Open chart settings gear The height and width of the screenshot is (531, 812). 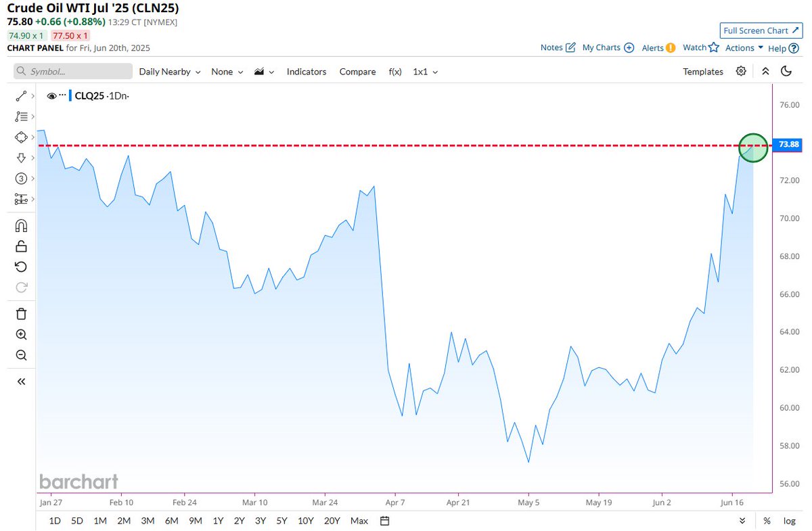[x=741, y=71]
